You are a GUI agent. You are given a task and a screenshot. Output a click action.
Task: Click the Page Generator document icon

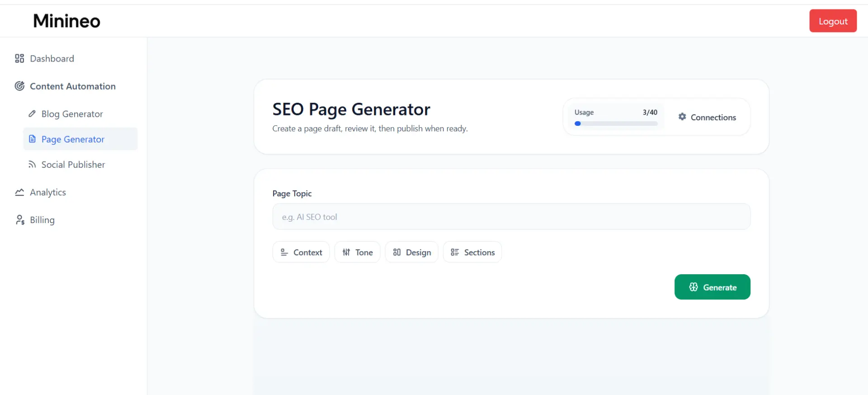tap(32, 139)
